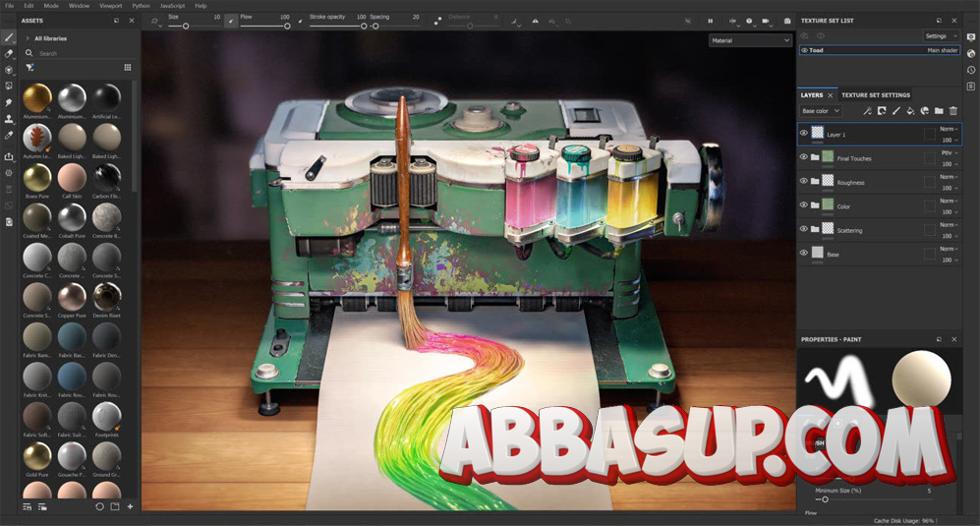Add a fill layer bucket icon
Viewport: 980px width, 526px height.
tap(910, 111)
